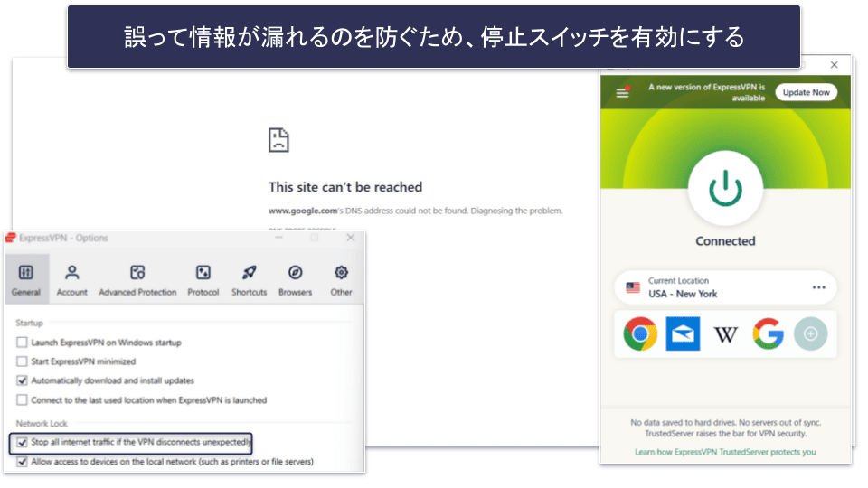Image resolution: width=868 pixels, height=488 pixels.
Task: Click the www.google.com DNS error text
Action: pos(416,211)
